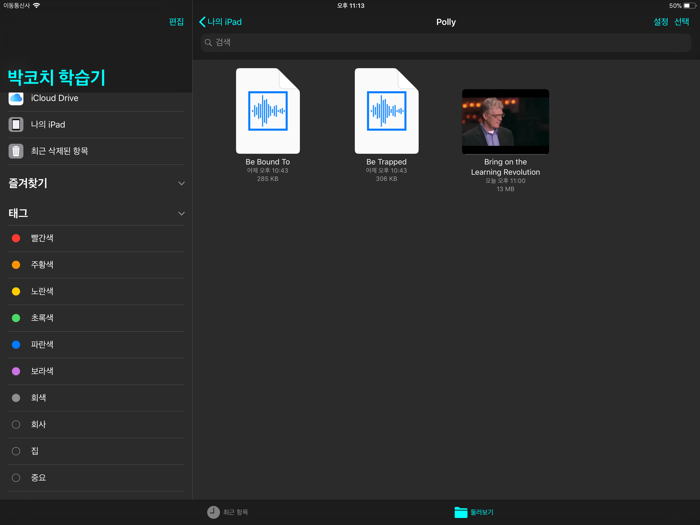The width and height of the screenshot is (700, 525).
Task: Click the Bring on the Learning Revolution title
Action: [x=505, y=167]
